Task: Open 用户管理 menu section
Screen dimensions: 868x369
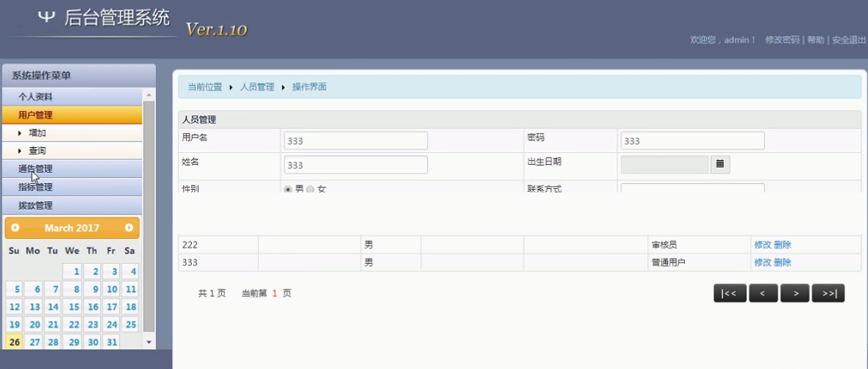Action: pyautogui.click(x=72, y=115)
